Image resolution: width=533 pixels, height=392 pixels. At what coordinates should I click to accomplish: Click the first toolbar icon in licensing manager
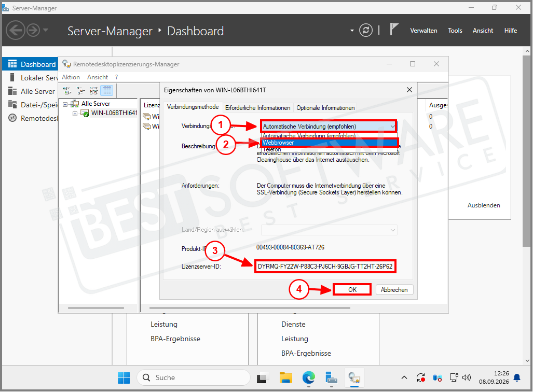pyautogui.click(x=67, y=90)
